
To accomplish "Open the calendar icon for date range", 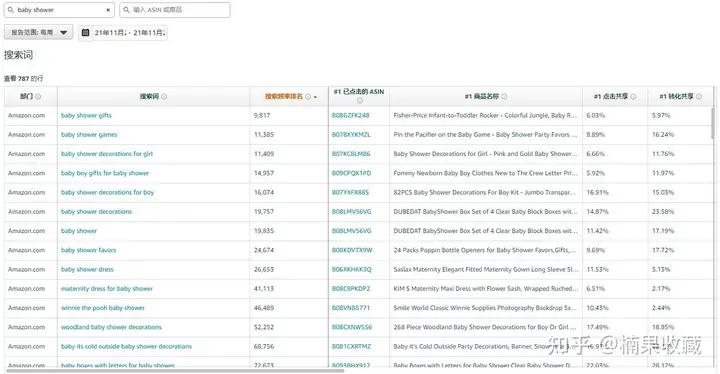I will 85,33.
